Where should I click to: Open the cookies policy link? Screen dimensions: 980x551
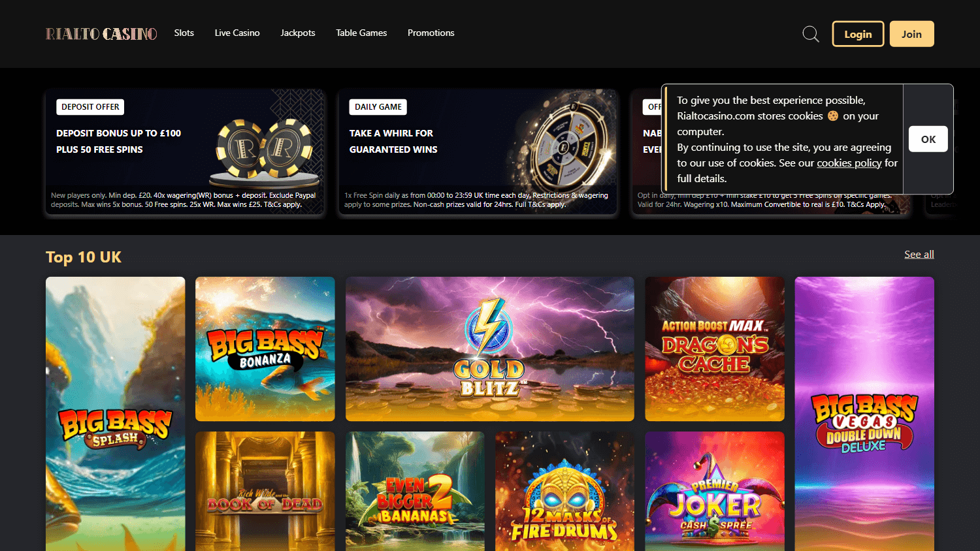point(849,163)
